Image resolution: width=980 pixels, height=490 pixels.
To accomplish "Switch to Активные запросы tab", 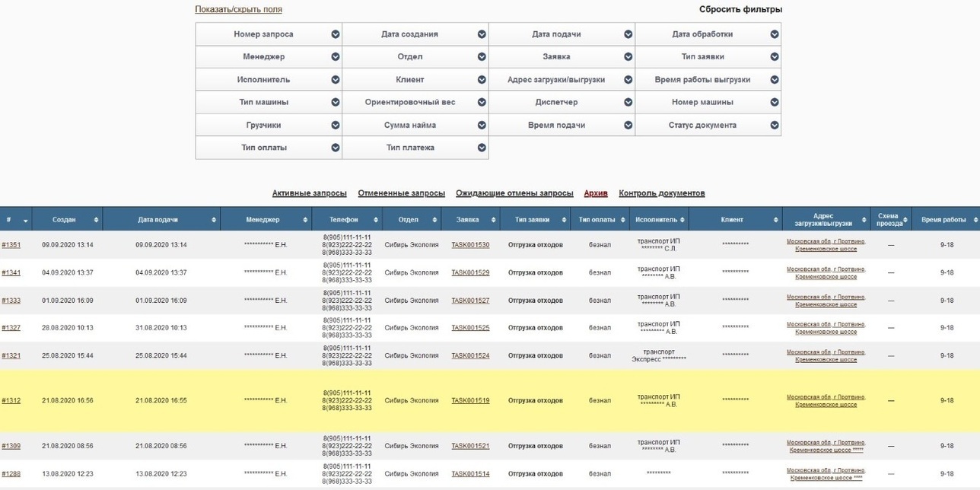I will click(309, 193).
